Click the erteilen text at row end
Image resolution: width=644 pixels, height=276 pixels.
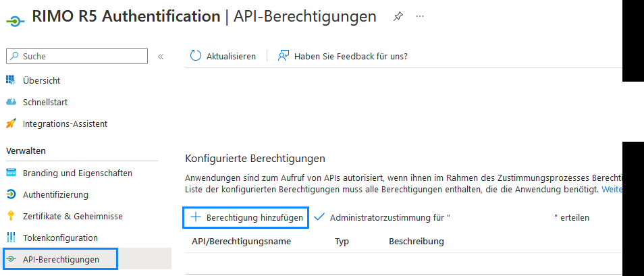574,218
